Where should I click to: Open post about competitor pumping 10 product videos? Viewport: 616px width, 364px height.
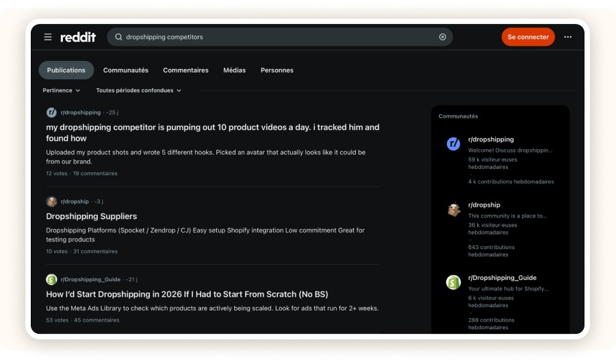tap(213, 133)
